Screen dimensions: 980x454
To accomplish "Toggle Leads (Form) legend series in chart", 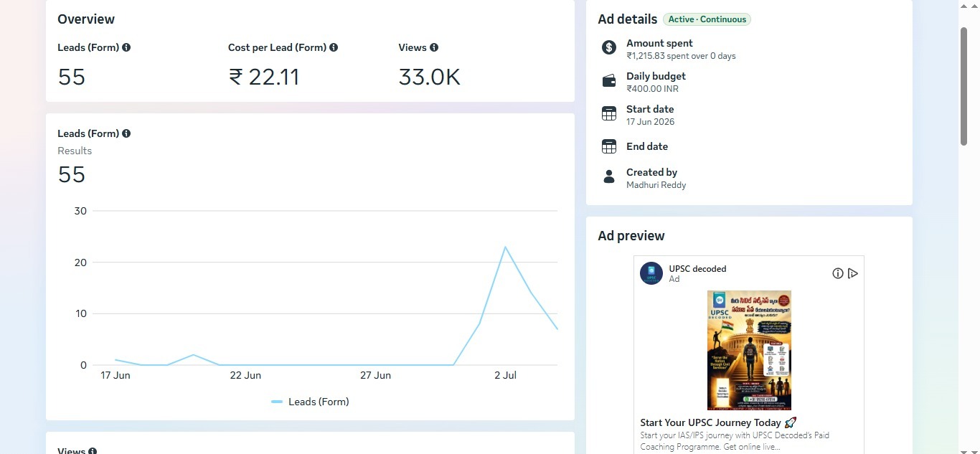I will (x=310, y=402).
